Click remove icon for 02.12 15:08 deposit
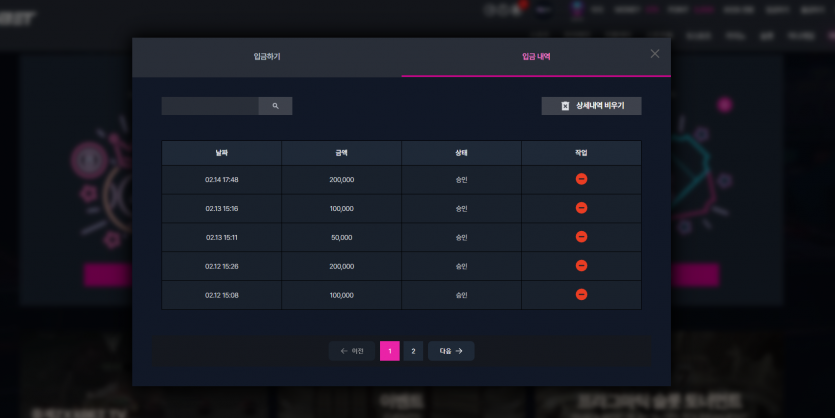The image size is (835, 418). (x=582, y=294)
